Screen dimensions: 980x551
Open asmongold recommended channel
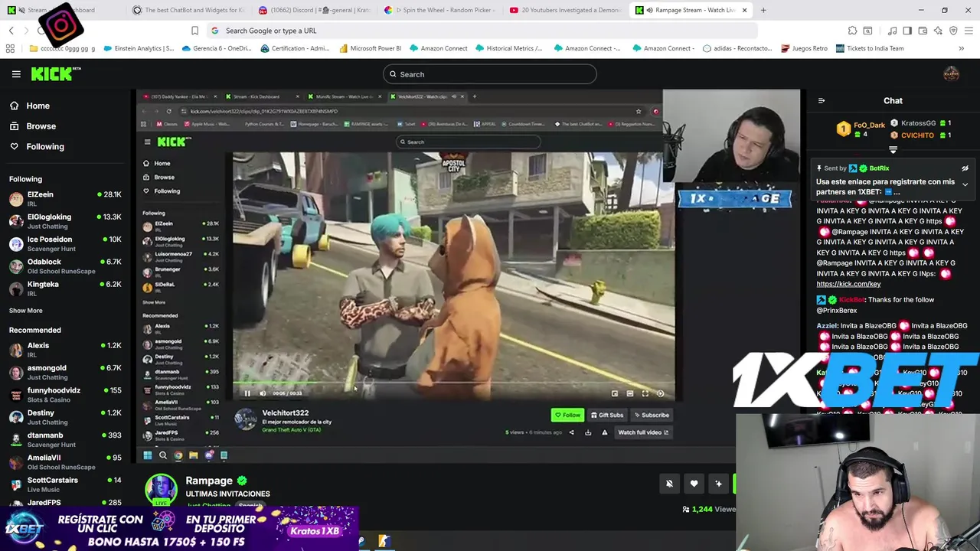point(65,372)
